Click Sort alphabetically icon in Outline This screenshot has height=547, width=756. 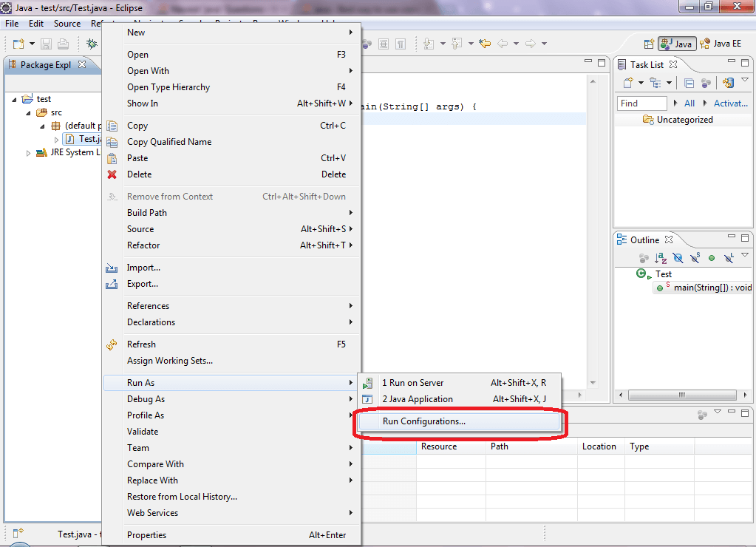coord(661,258)
